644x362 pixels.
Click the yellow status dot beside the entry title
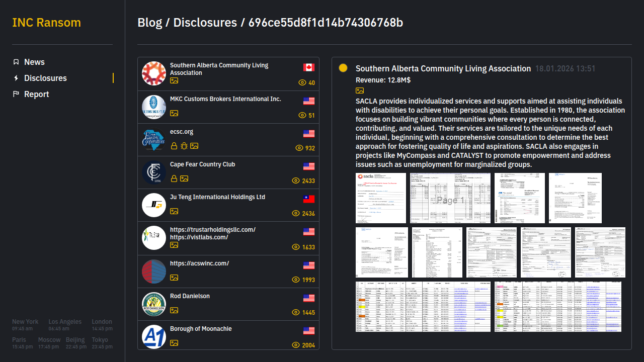click(x=343, y=68)
